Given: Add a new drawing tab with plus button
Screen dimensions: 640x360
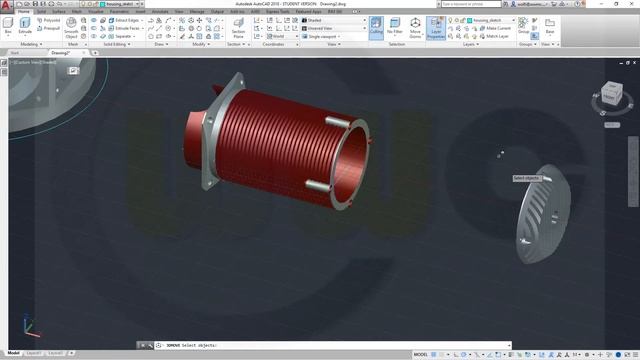Looking at the screenshot, I should (95, 53).
